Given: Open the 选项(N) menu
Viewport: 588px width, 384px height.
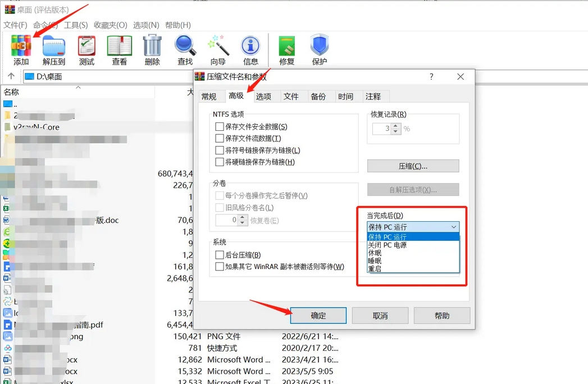Looking at the screenshot, I should (x=146, y=25).
